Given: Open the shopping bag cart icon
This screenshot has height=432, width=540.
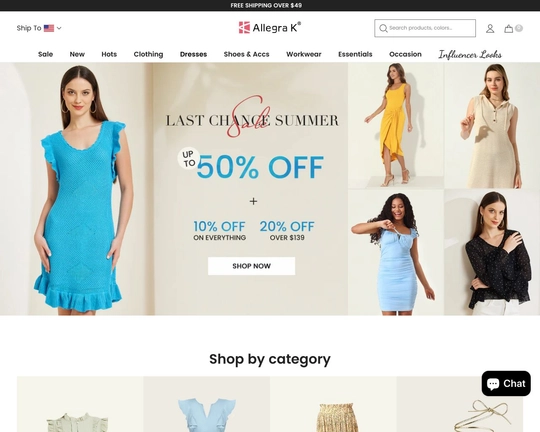Looking at the screenshot, I should click(509, 29).
